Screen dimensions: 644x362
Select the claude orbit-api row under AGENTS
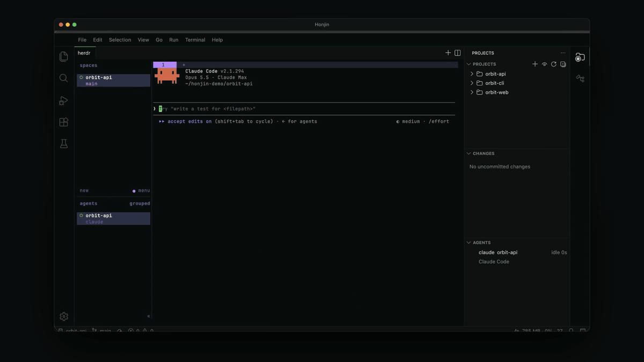[x=517, y=252]
